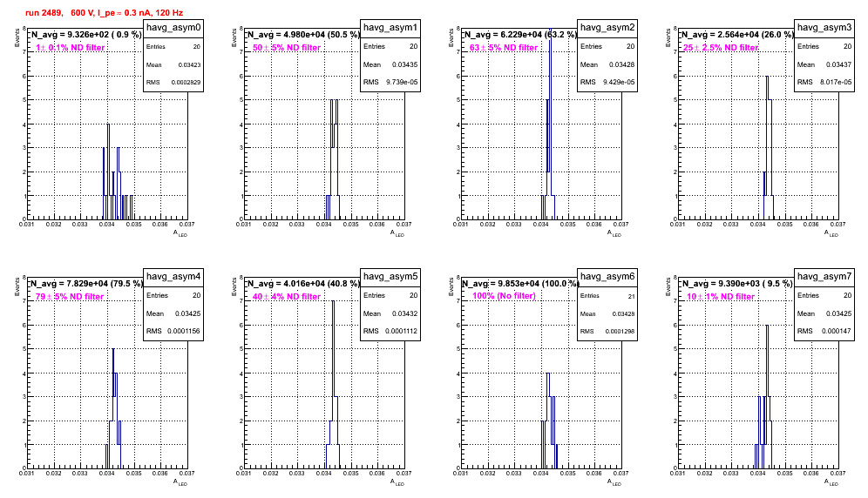Select the havg_asym6 stats box title
Screen dimensions: 868x498
click(x=607, y=276)
